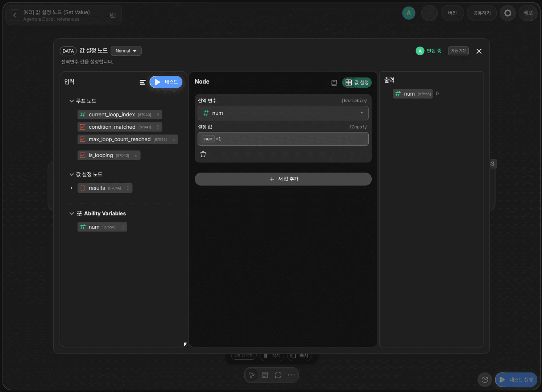Click drag handle of is_looping

[x=136, y=155]
